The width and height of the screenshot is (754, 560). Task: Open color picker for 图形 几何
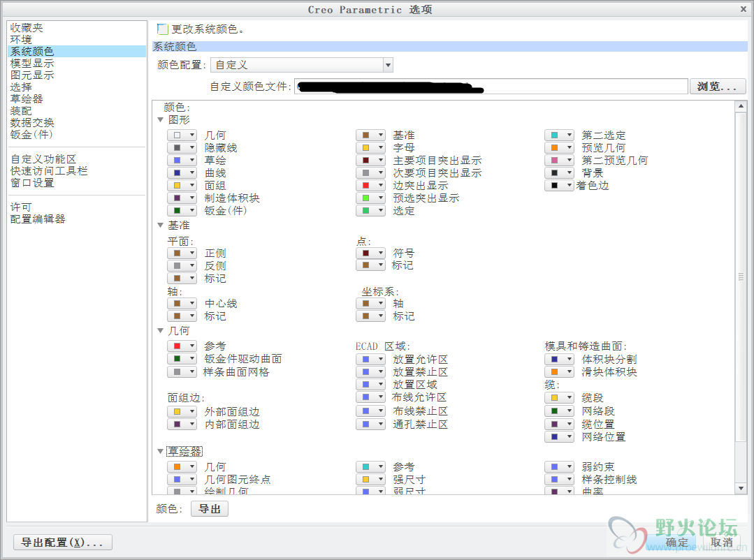click(182, 135)
